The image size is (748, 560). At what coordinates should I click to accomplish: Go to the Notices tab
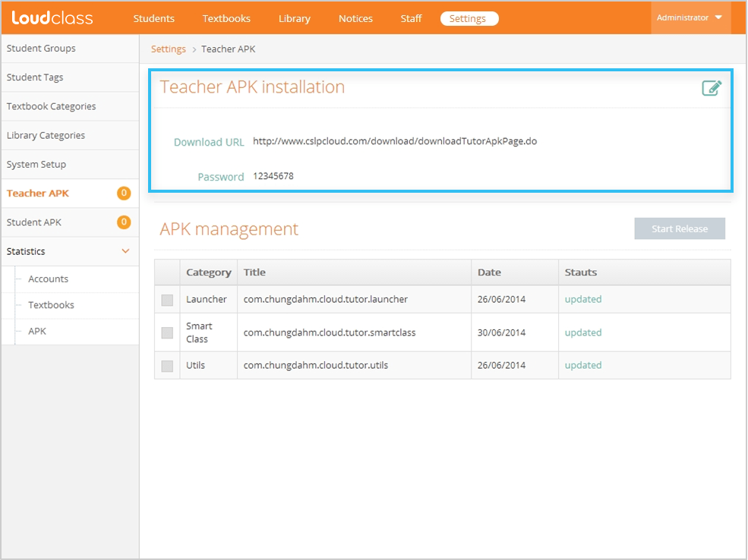[x=355, y=18]
